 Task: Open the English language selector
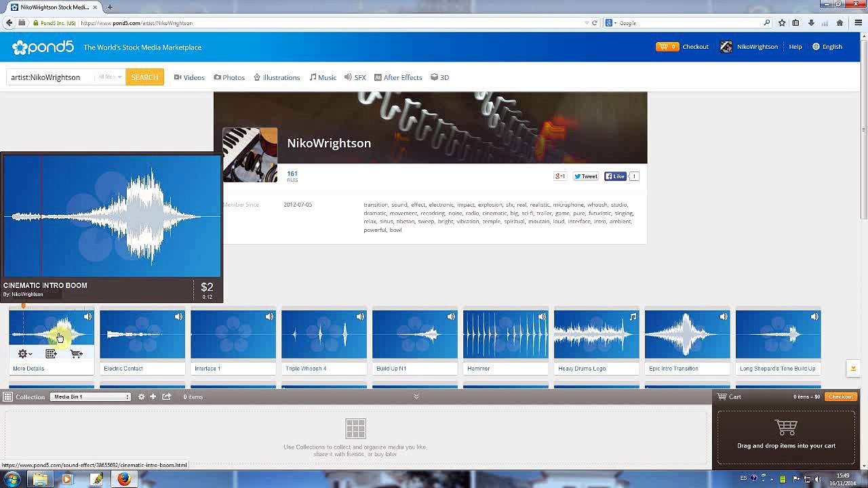tap(827, 47)
